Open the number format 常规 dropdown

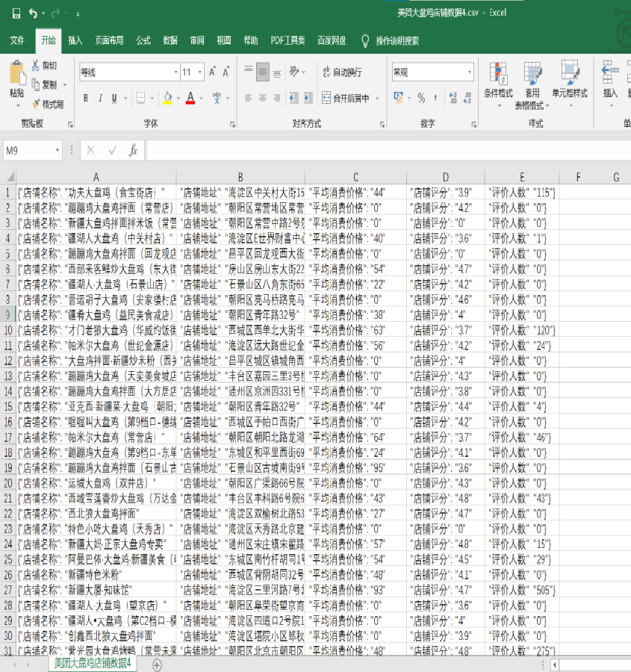[x=470, y=72]
